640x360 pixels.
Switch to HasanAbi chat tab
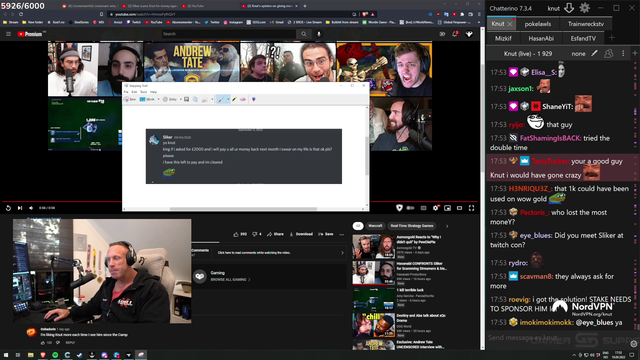pos(541,38)
